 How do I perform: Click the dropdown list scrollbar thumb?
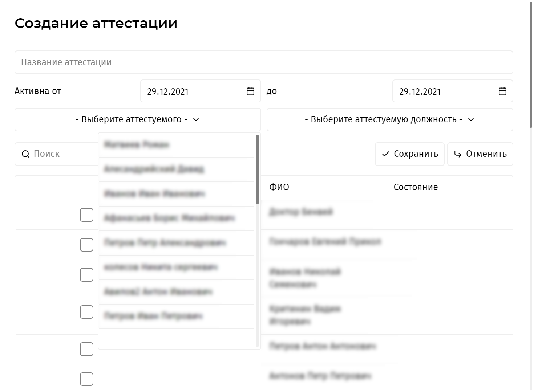tap(258, 170)
